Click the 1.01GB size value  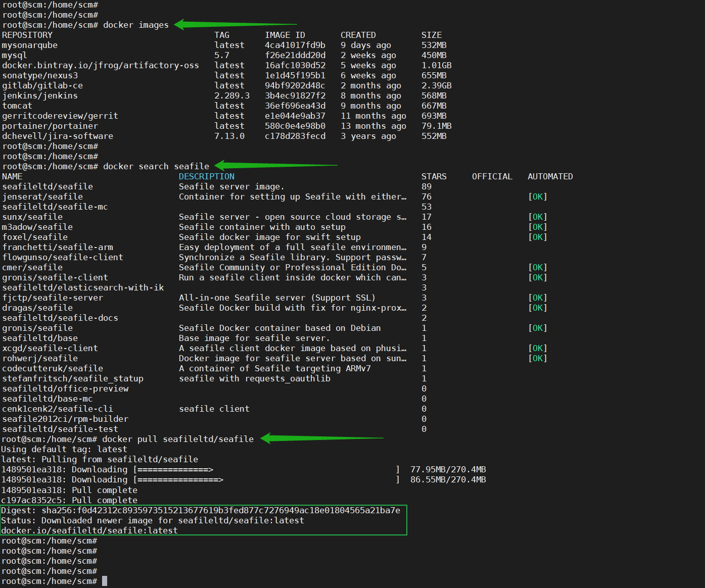coord(437,65)
